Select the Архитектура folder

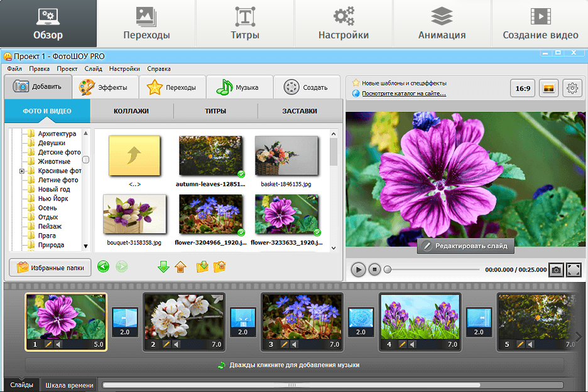[x=57, y=134]
